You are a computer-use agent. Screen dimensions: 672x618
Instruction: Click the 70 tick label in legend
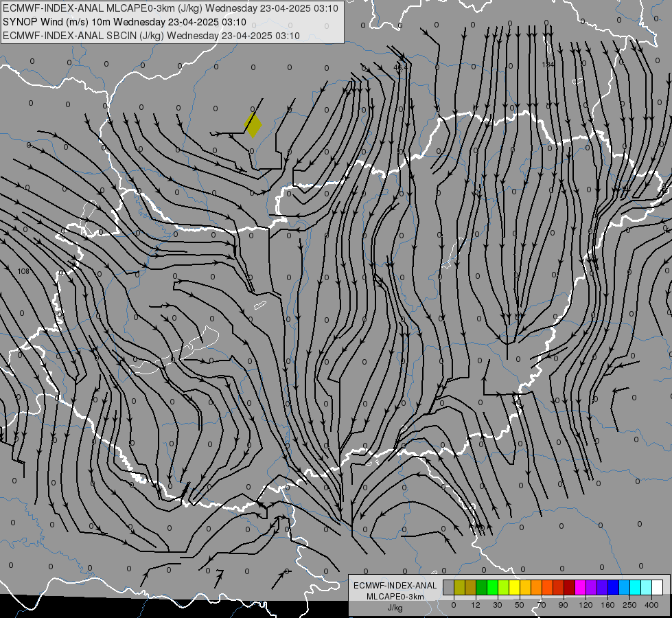pos(542,605)
